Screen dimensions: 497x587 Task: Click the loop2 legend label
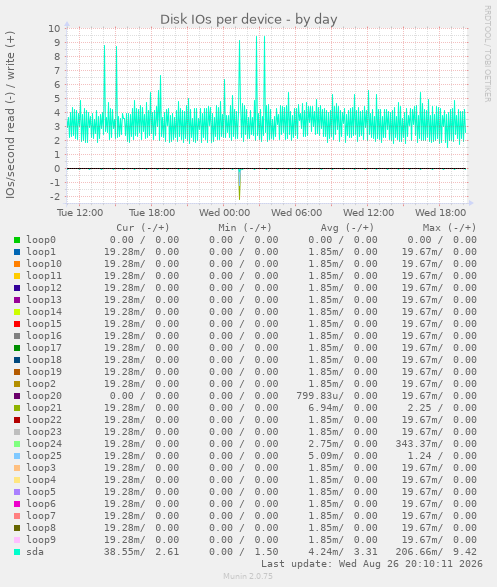[x=41, y=384]
